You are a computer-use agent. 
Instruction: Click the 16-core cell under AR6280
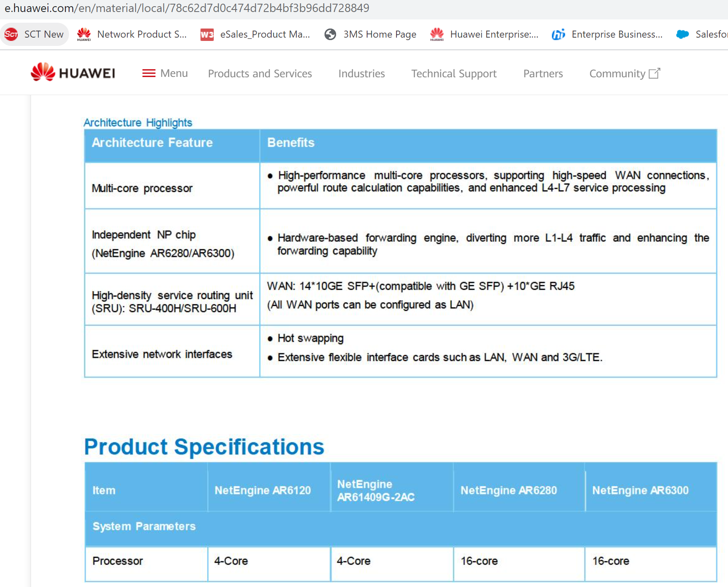519,564
